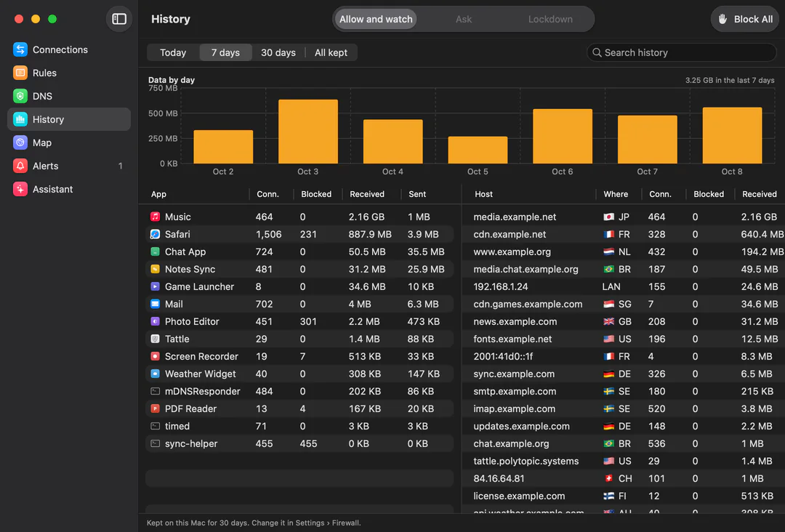Screen dimensions: 785x532
Task: Switch firewall mode to Lockdown
Action: [550, 19]
